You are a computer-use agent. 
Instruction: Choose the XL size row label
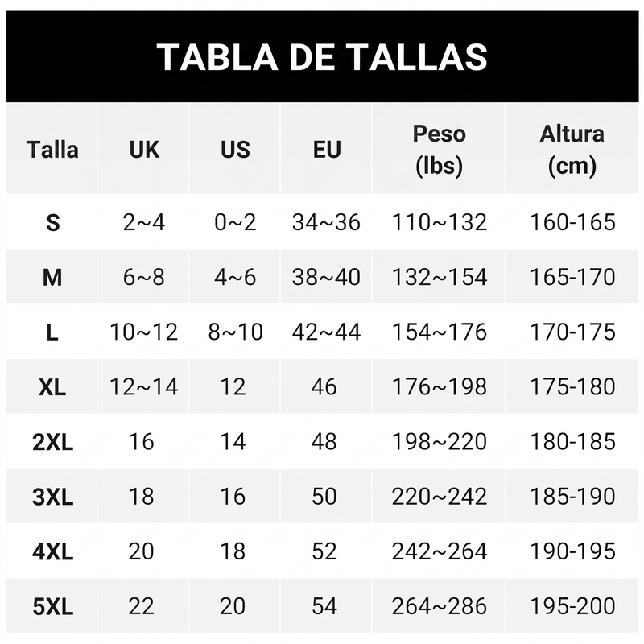point(52,386)
